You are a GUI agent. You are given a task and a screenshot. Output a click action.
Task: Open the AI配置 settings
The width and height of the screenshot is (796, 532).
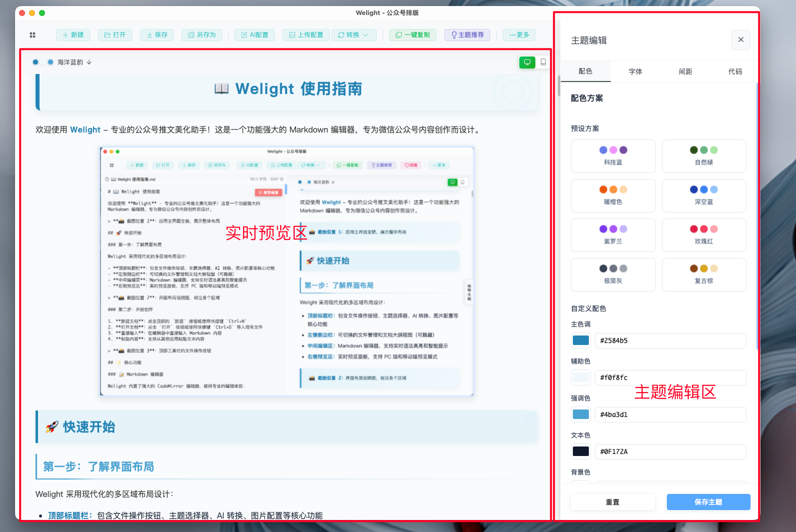click(x=255, y=35)
